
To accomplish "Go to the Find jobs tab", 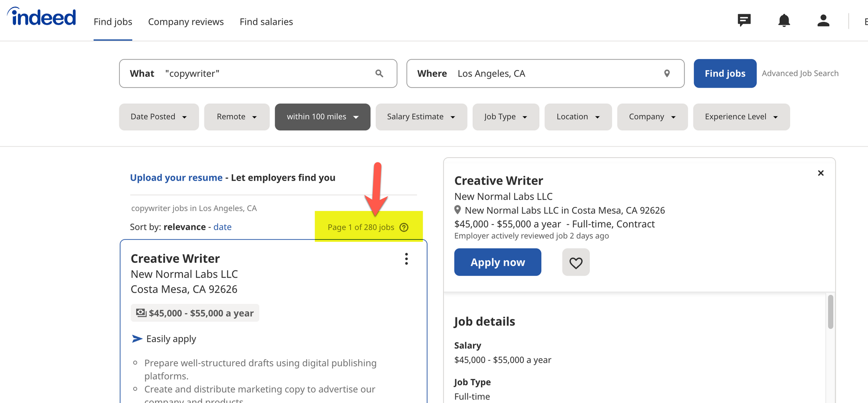I will pyautogui.click(x=113, y=22).
